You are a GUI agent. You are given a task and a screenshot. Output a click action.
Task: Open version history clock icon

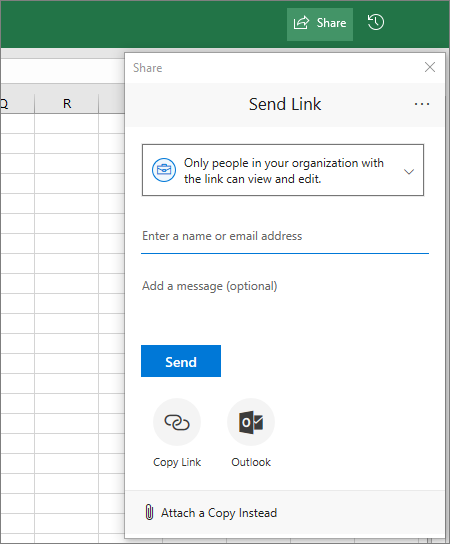(x=375, y=23)
